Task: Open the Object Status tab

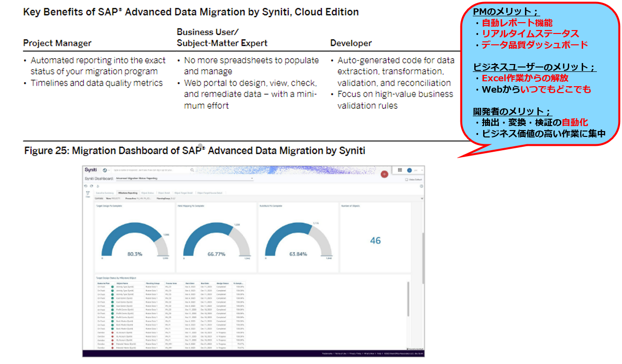Action: click(147, 193)
